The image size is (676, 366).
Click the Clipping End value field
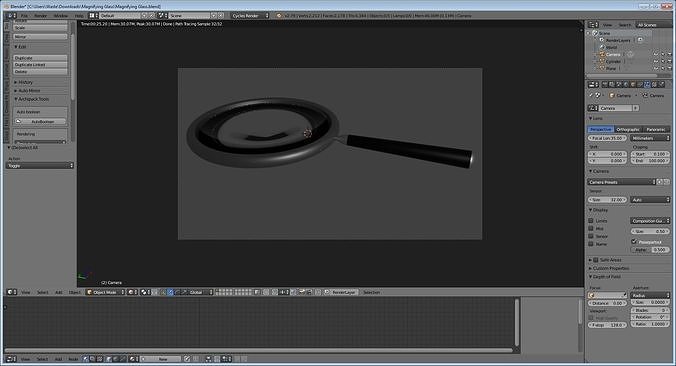click(650, 160)
